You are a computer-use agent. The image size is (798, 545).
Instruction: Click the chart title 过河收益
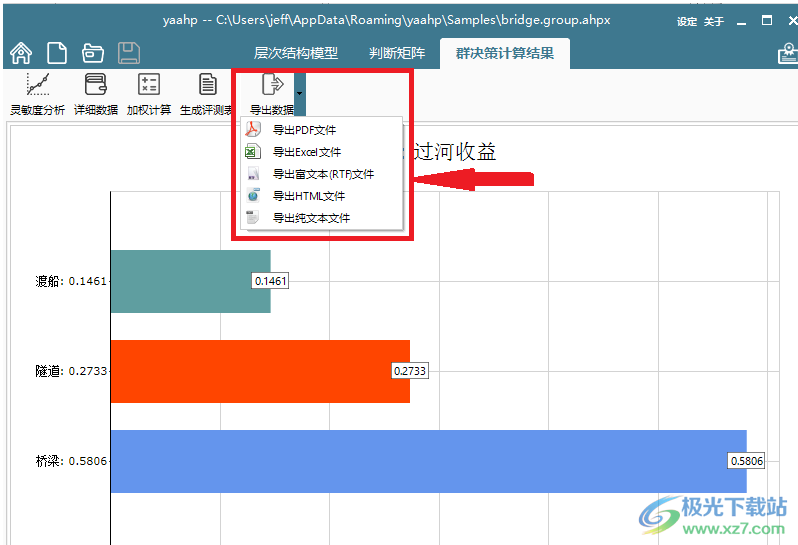tap(454, 152)
